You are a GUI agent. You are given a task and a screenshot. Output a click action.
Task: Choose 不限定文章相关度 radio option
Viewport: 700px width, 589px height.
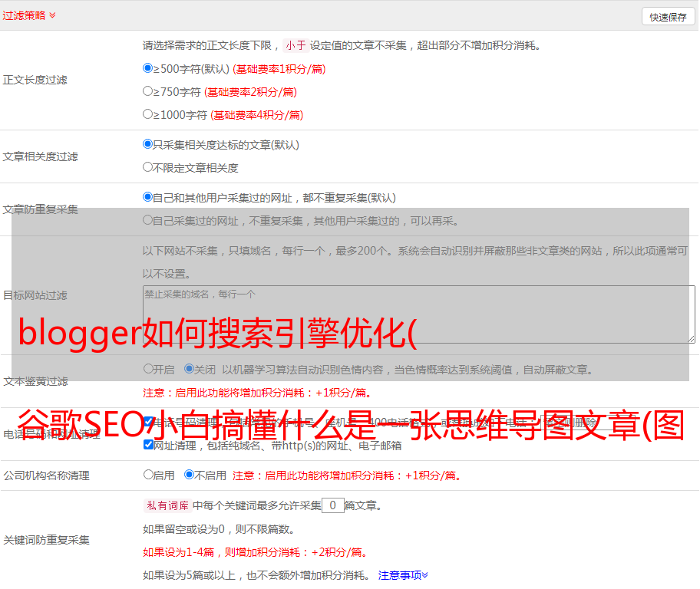(x=147, y=167)
